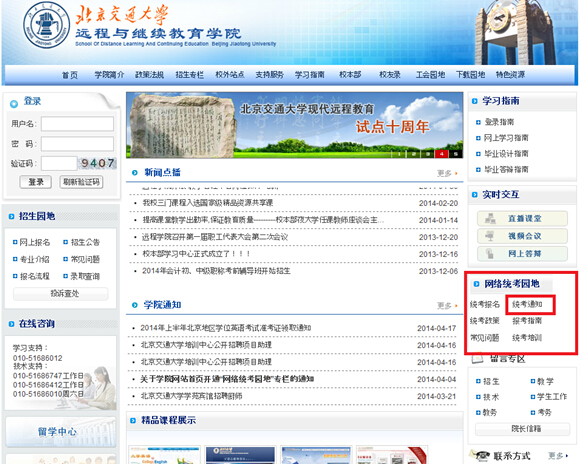Open 下载园地 in the navigation bar
The image size is (581, 473).
pyautogui.click(x=470, y=75)
